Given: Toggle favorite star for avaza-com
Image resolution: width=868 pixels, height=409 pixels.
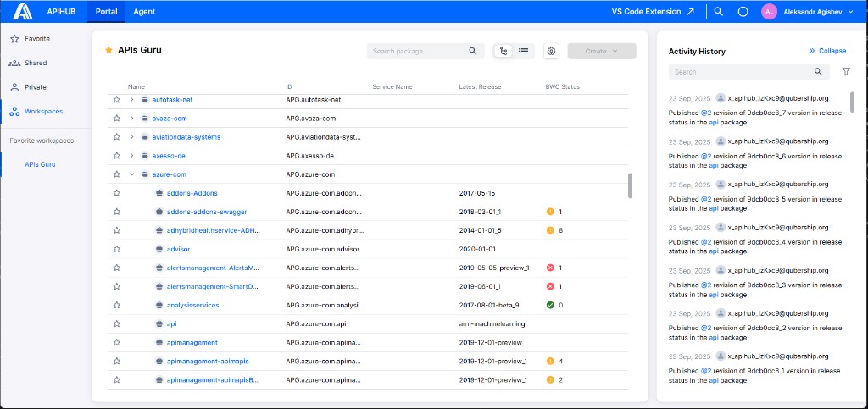Looking at the screenshot, I should click(117, 119).
